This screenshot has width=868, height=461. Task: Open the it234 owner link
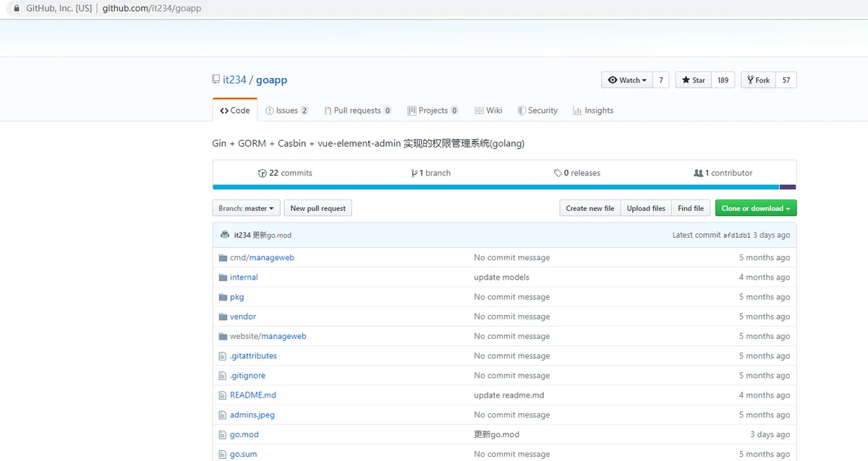pyautogui.click(x=234, y=80)
